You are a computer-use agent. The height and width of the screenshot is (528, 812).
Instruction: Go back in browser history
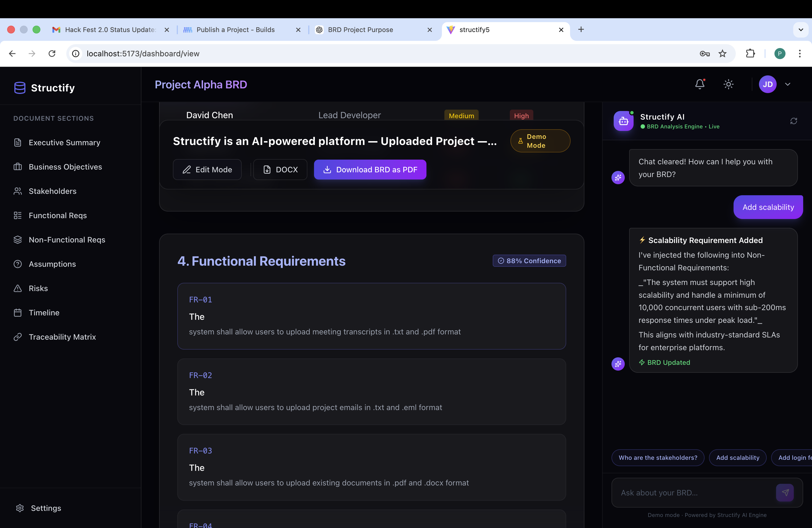(x=12, y=54)
